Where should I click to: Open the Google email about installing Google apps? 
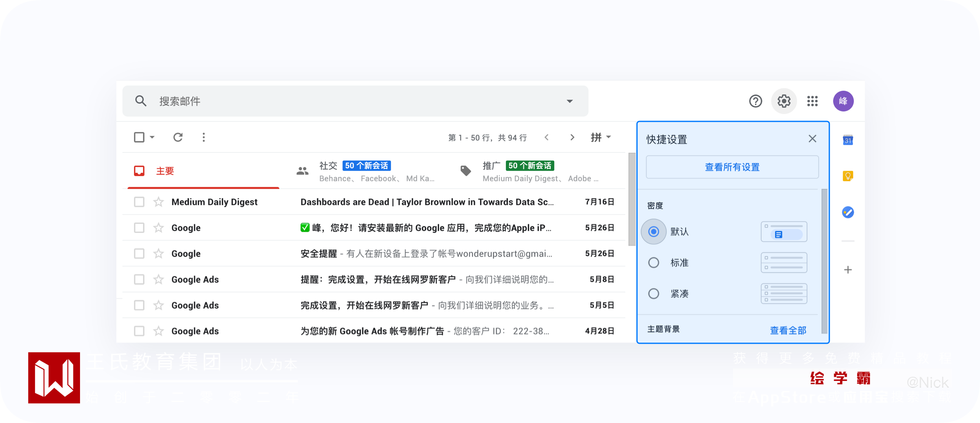pyautogui.click(x=374, y=228)
